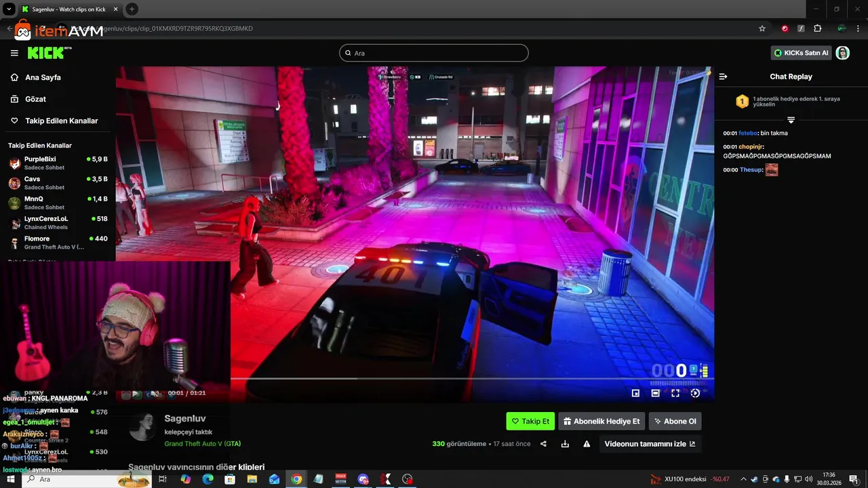Open Microsoft Edge from taskbar

[208, 479]
